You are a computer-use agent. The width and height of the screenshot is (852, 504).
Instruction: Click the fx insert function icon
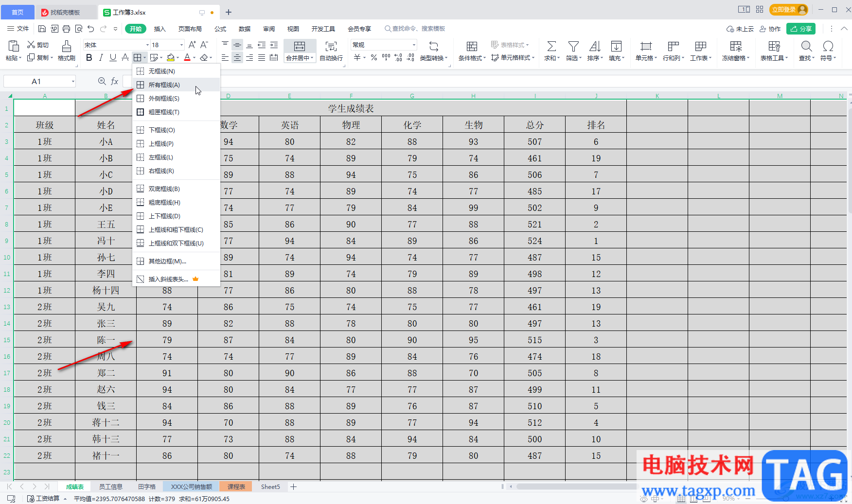pos(115,81)
